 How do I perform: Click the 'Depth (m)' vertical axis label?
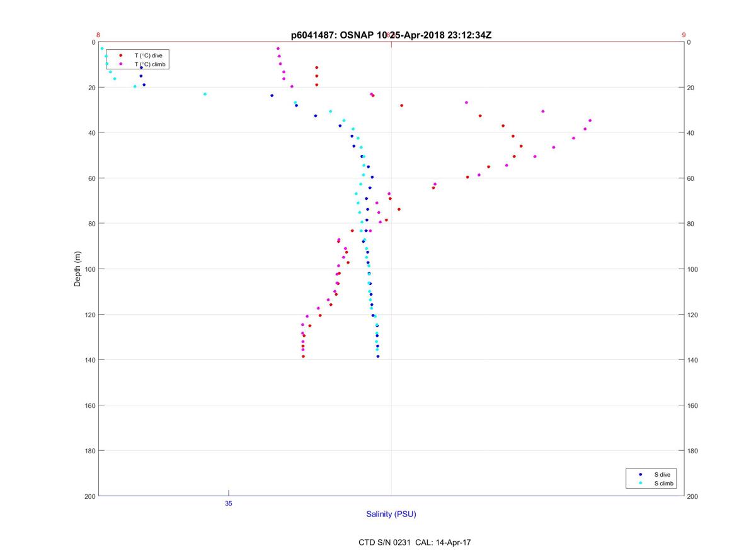point(78,269)
